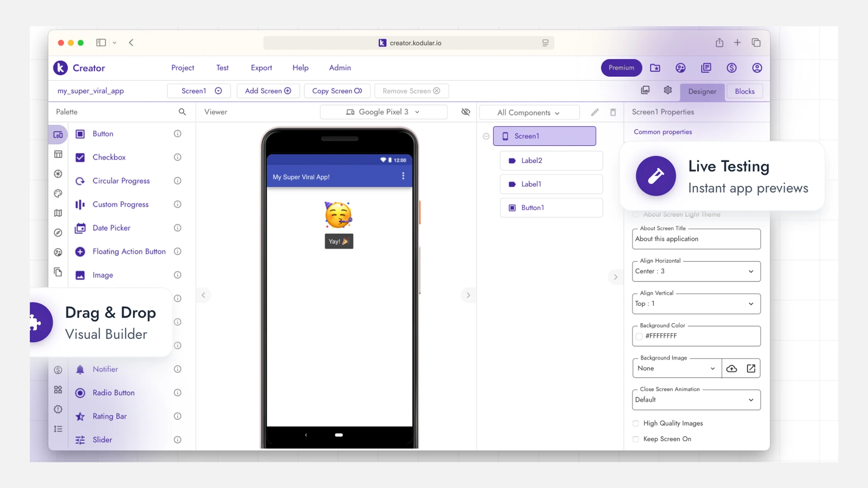Click the palette search magnifier icon
The height and width of the screenshot is (488, 868).
point(182,112)
